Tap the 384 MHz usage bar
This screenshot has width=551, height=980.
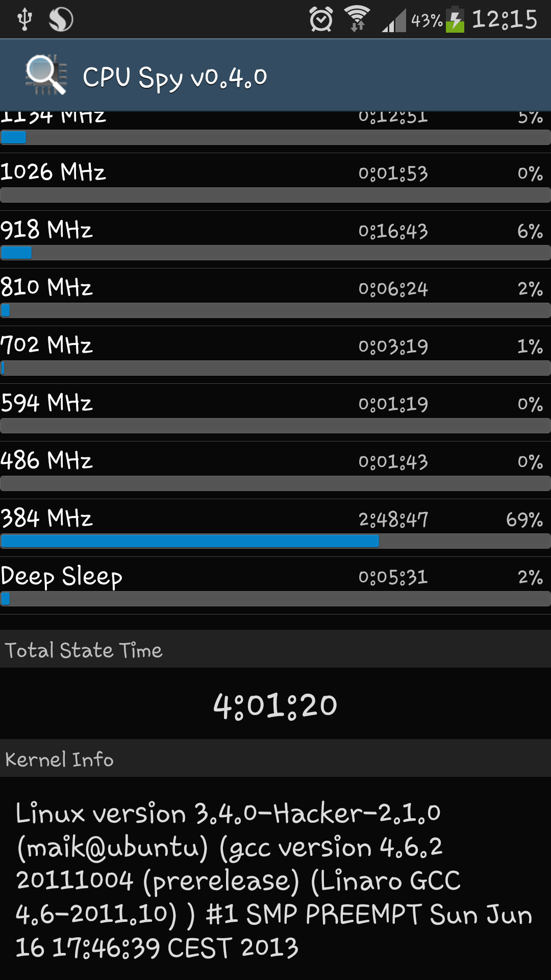click(275, 541)
